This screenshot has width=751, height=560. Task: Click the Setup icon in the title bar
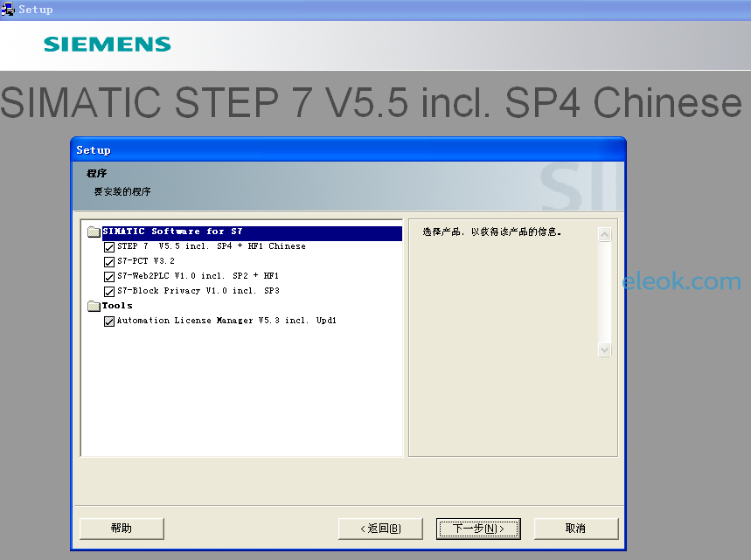(x=8, y=9)
